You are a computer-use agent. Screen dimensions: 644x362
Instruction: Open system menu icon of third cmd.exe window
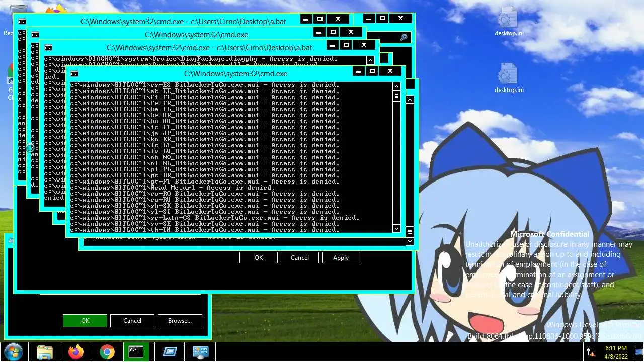[35, 35]
